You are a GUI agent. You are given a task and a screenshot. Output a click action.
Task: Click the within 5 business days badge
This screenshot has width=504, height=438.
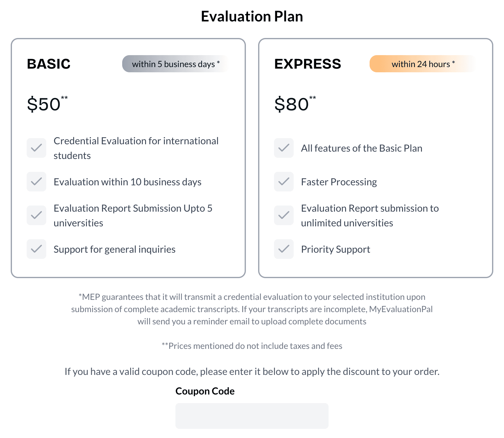(175, 64)
